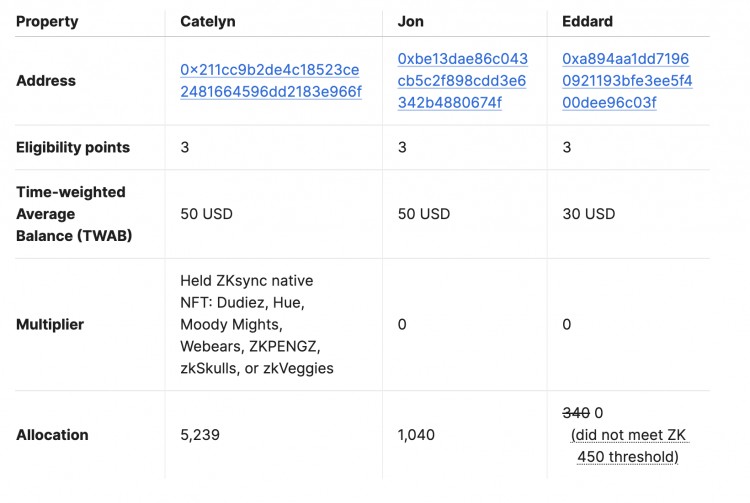Click Jon's 1,040 allocation value
Viewport: 750px width, 503px height.
coord(416,435)
